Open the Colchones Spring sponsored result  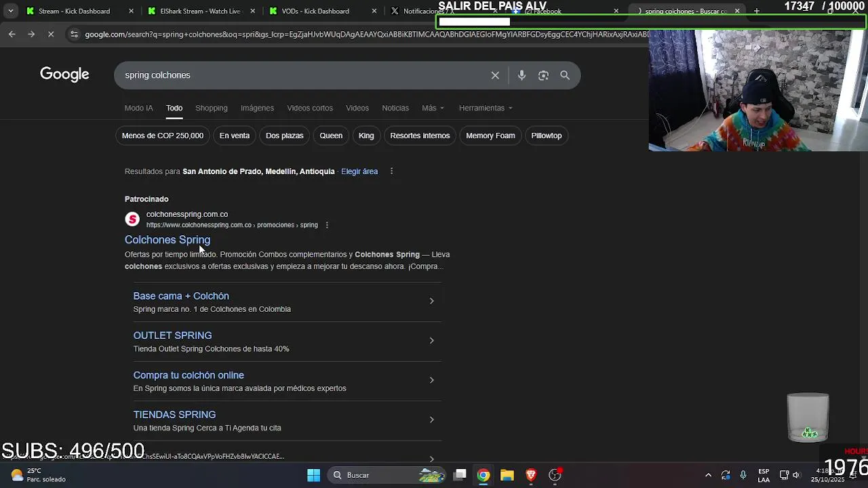(167, 240)
